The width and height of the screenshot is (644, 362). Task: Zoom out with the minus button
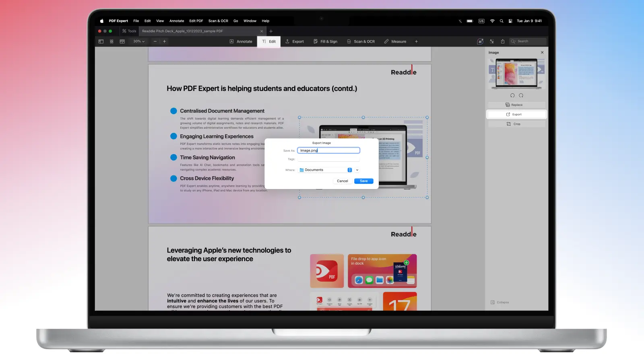[x=155, y=41]
